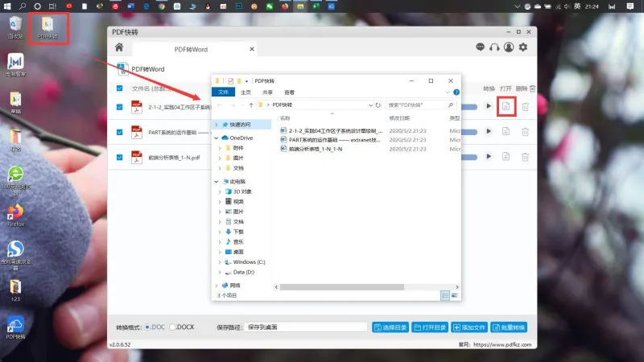This screenshot has width=644, height=362.
Task: Toggle the properties checkbox icon in Explorer title bar
Action: coord(230,81)
